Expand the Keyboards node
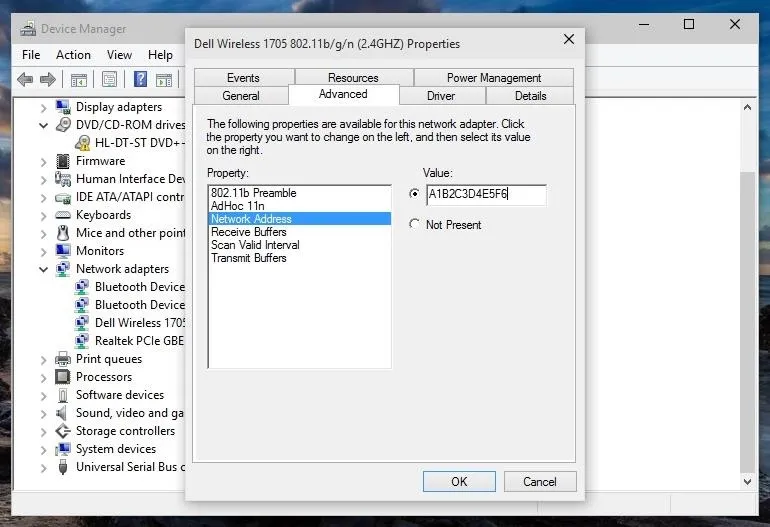The height and width of the screenshot is (527, 770). tap(44, 216)
